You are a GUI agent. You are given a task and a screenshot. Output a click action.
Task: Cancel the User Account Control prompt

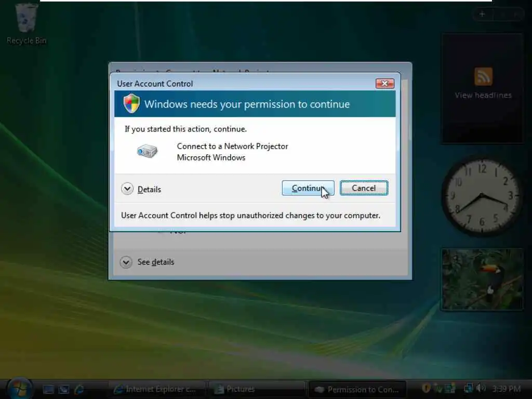point(364,188)
